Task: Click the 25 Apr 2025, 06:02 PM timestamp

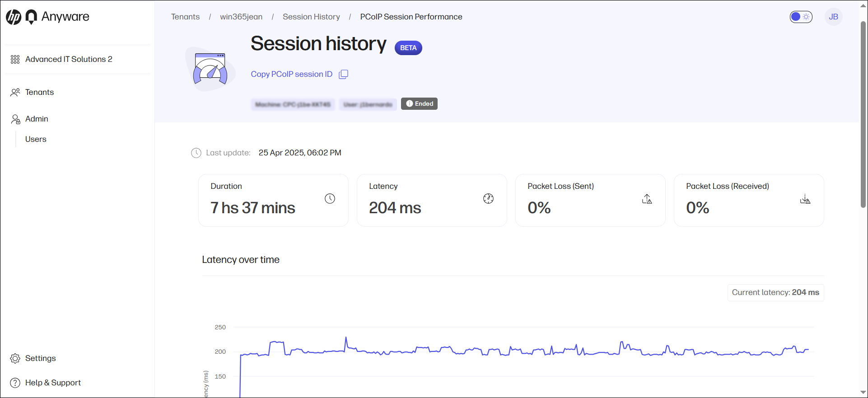Action: click(300, 153)
